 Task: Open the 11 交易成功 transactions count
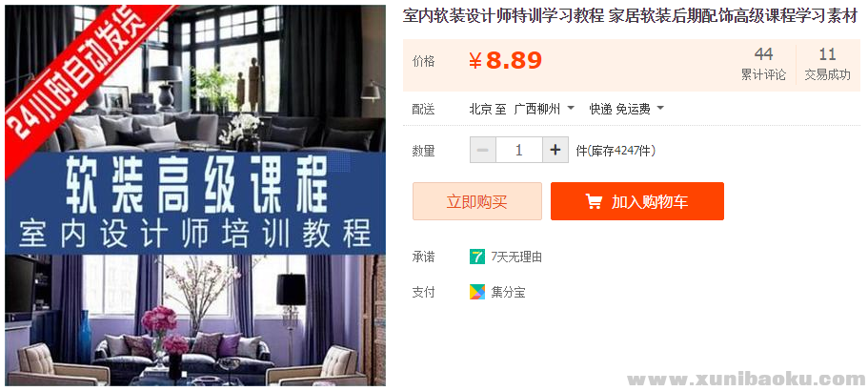(x=827, y=64)
